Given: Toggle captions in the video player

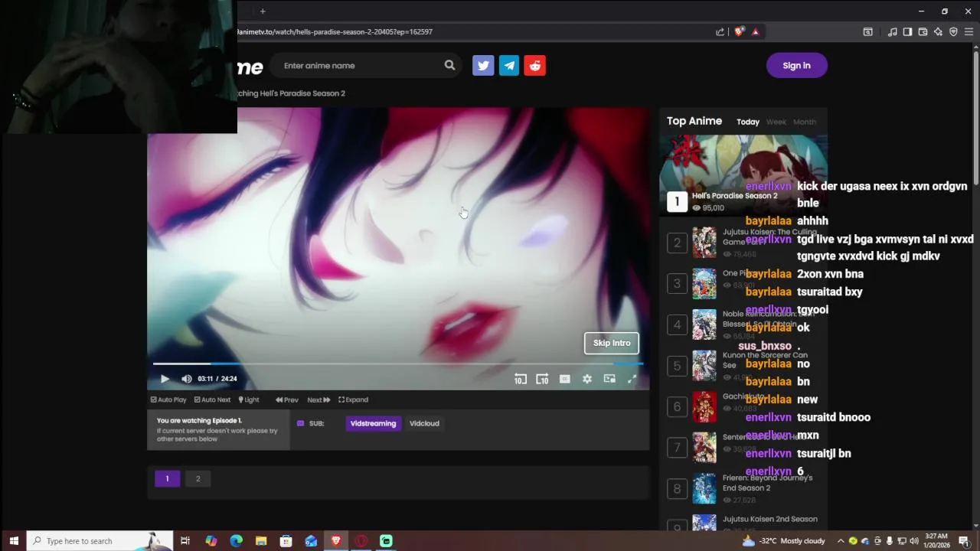Looking at the screenshot, I should point(565,379).
